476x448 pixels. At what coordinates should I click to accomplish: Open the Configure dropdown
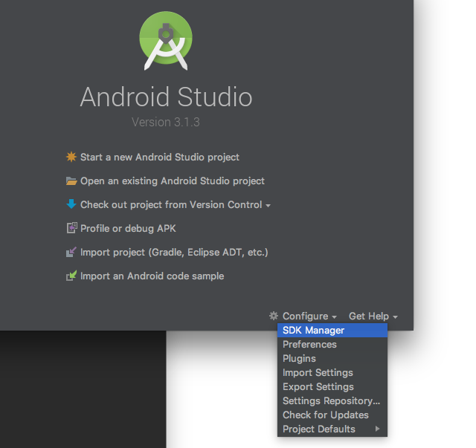309,316
